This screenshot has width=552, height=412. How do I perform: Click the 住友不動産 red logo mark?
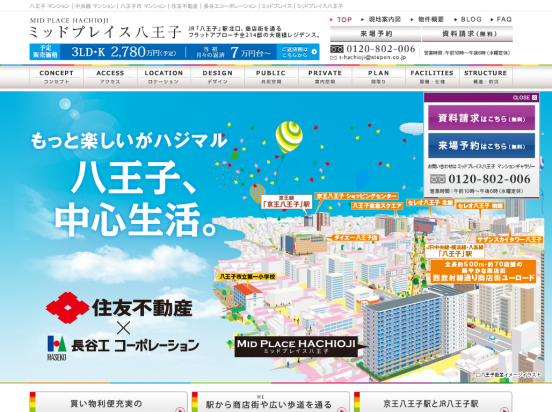pos(67,308)
